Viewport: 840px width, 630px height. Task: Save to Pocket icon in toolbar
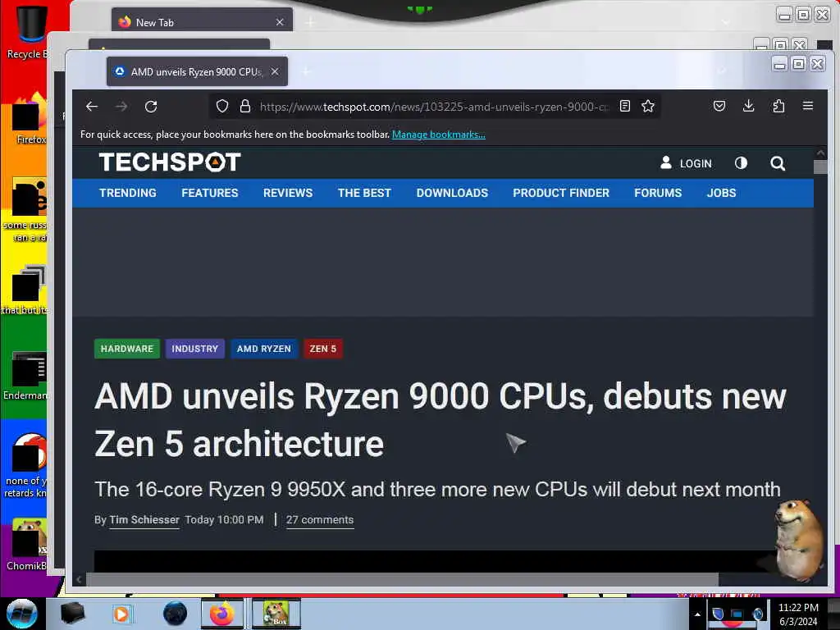(719, 106)
